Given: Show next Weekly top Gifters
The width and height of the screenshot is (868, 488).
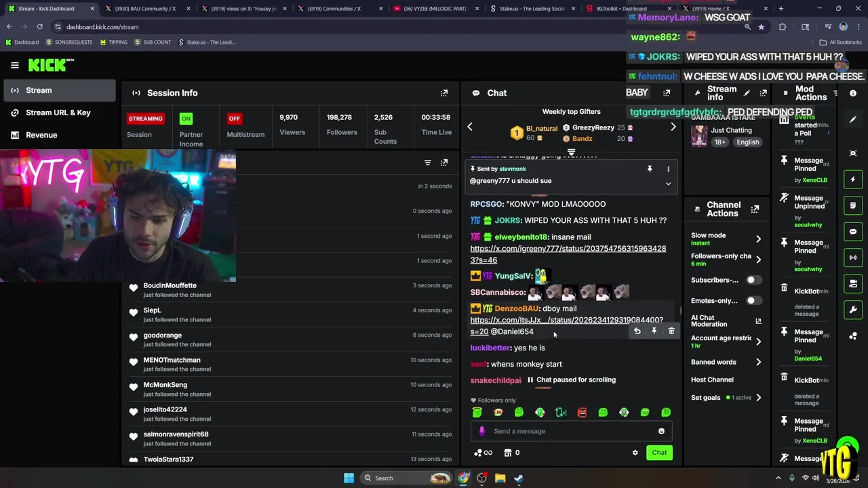Looking at the screenshot, I should 673,127.
